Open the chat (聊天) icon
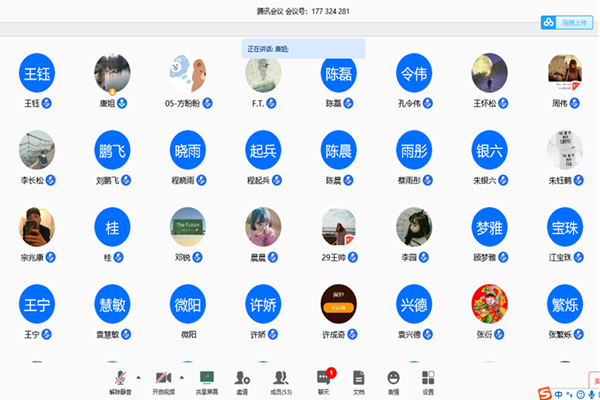The image size is (600, 400). tap(323, 379)
